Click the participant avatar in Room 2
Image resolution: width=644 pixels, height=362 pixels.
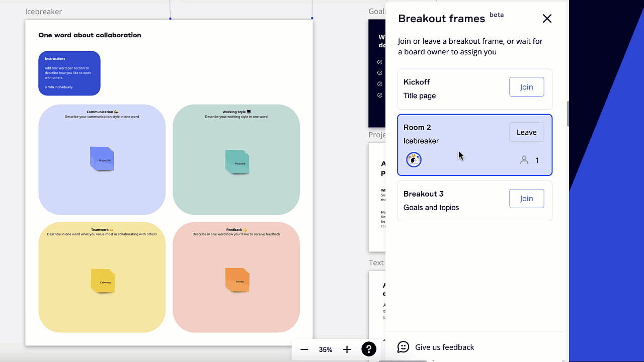point(414,160)
